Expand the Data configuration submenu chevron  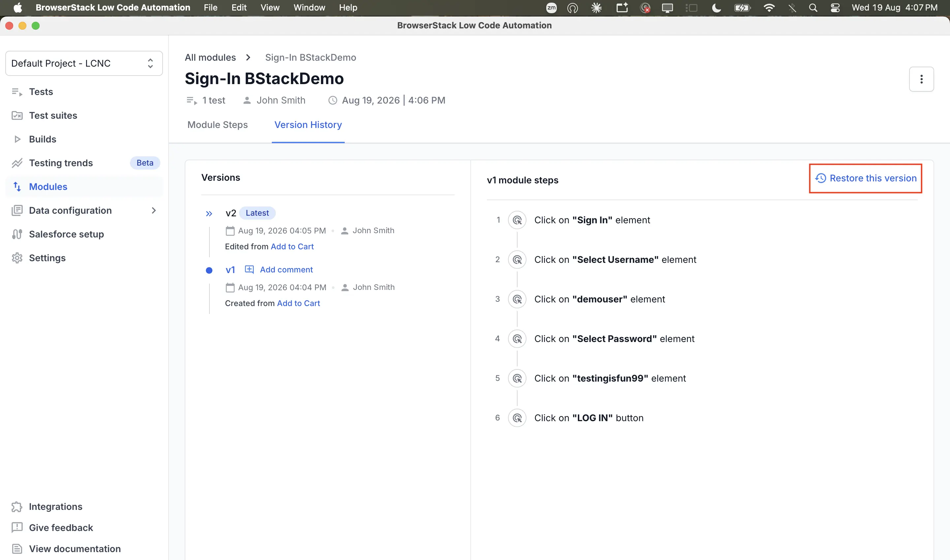(154, 210)
